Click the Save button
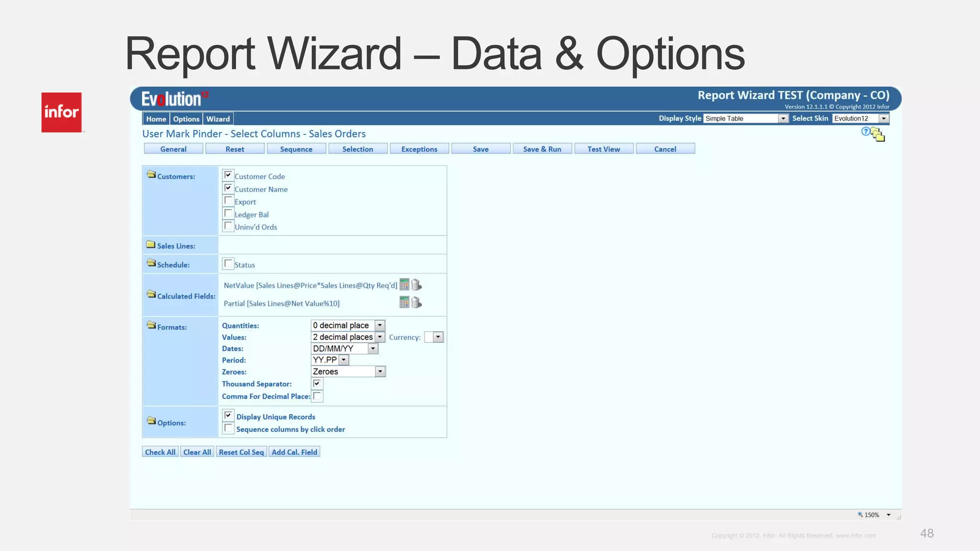The height and width of the screenshot is (551, 980). coord(481,149)
